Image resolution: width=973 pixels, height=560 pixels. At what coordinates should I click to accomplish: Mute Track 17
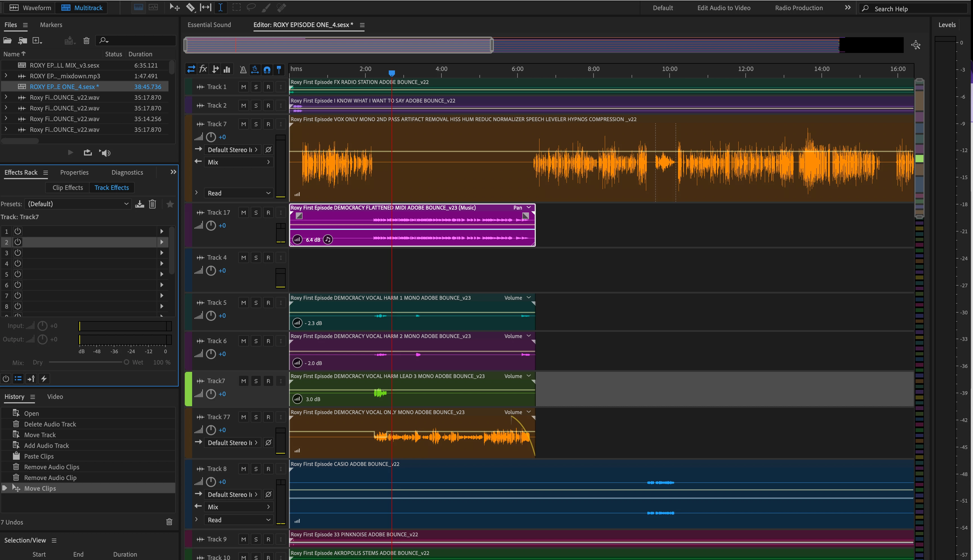tap(243, 213)
